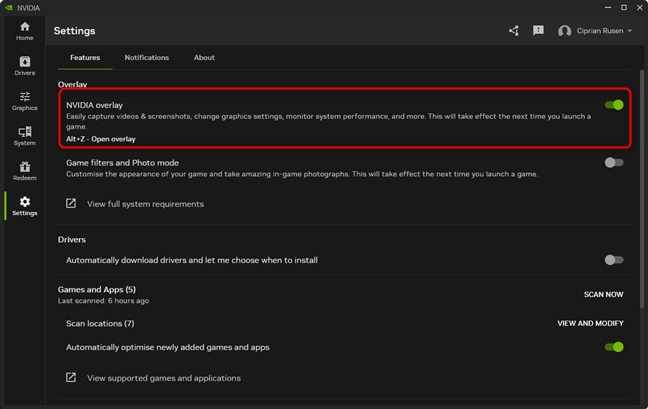Switch to the Features tab

tap(85, 57)
